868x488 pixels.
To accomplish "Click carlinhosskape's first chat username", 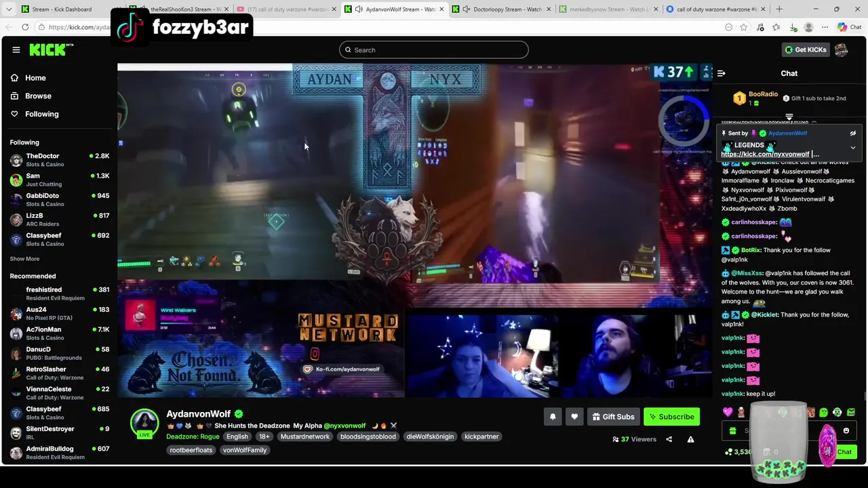I will click(x=754, y=222).
